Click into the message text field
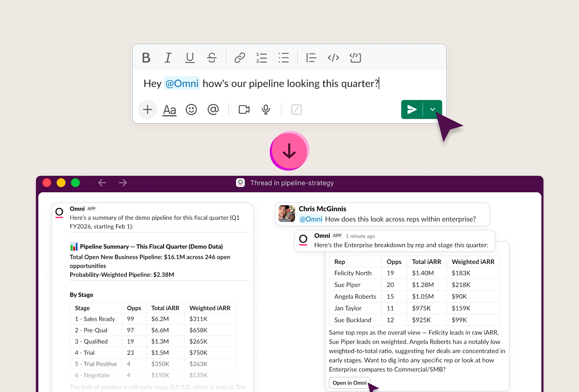Image resolution: width=579 pixels, height=392 pixels. [289, 84]
